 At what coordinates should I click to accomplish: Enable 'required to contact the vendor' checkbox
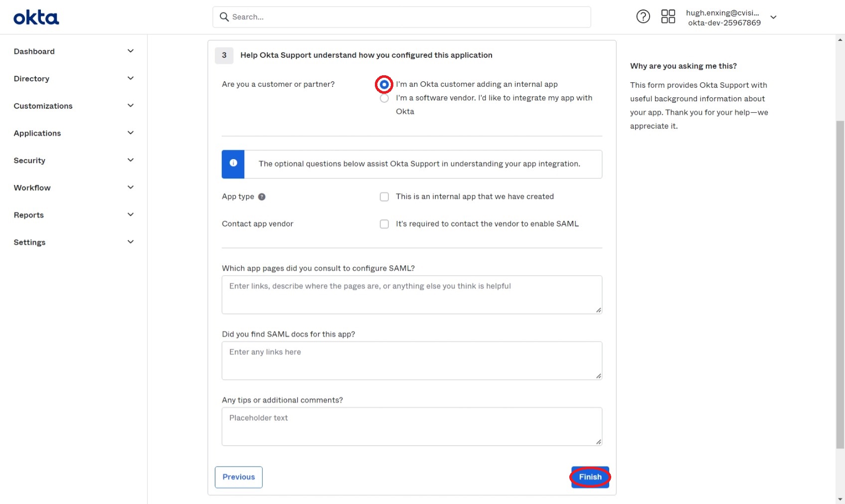(384, 224)
